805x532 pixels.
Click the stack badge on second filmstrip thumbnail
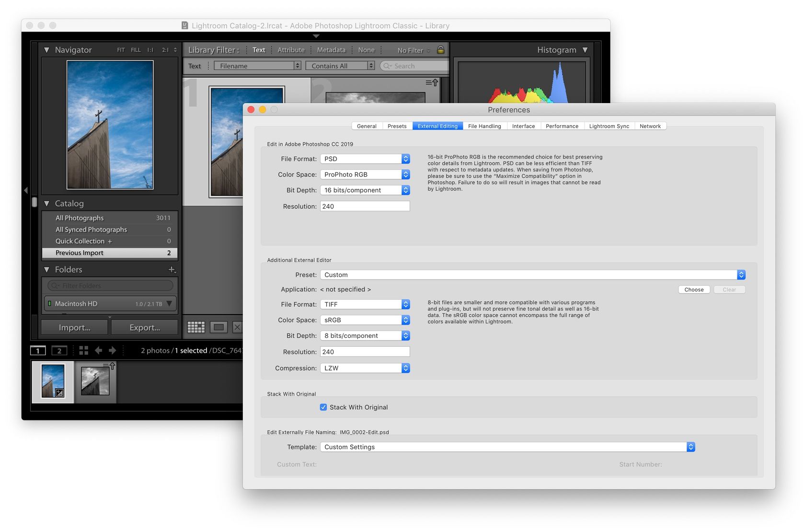pyautogui.click(x=109, y=366)
